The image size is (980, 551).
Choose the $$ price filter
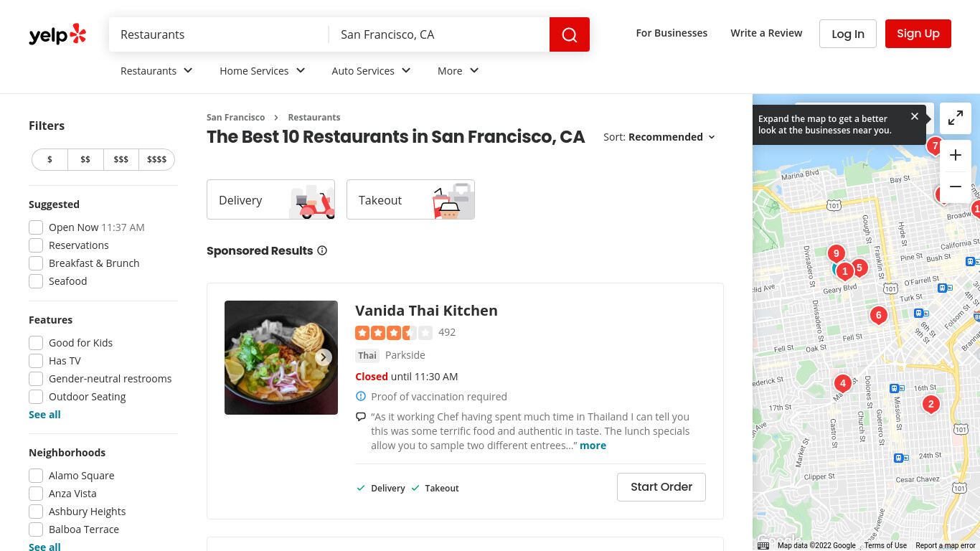coord(85,159)
